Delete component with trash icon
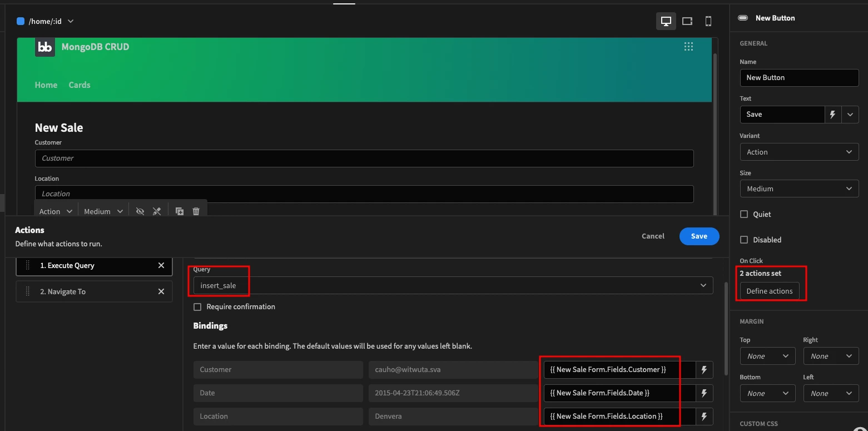The width and height of the screenshot is (868, 431). (x=196, y=211)
